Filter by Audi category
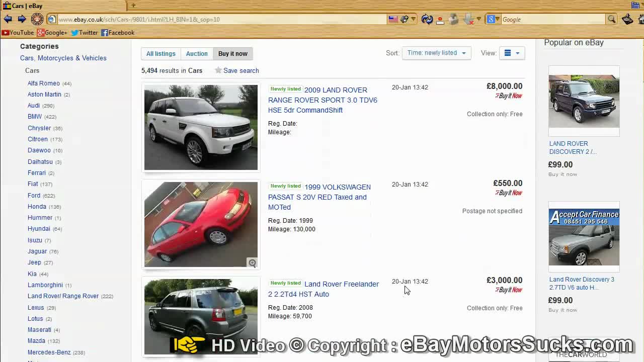Viewport: 644px width, 362px height. [x=34, y=106]
